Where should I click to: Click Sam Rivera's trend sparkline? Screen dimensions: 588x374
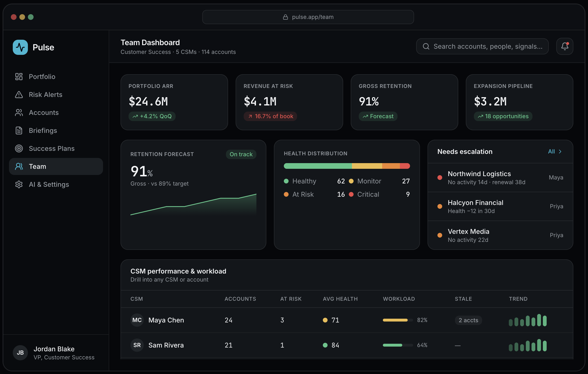[528, 345]
